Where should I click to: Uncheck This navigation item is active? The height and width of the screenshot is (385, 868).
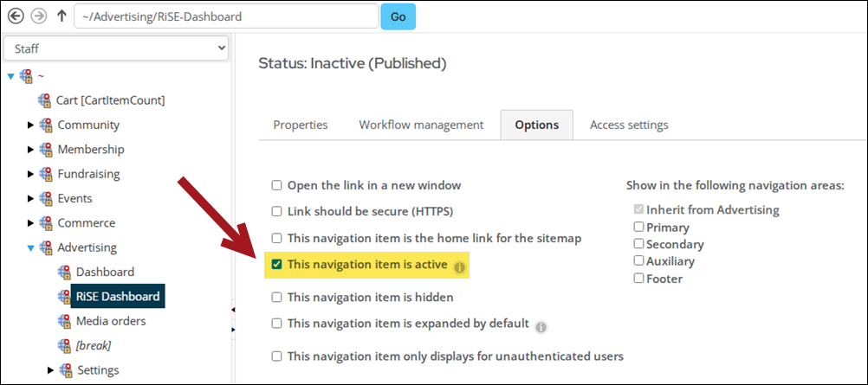(x=276, y=265)
